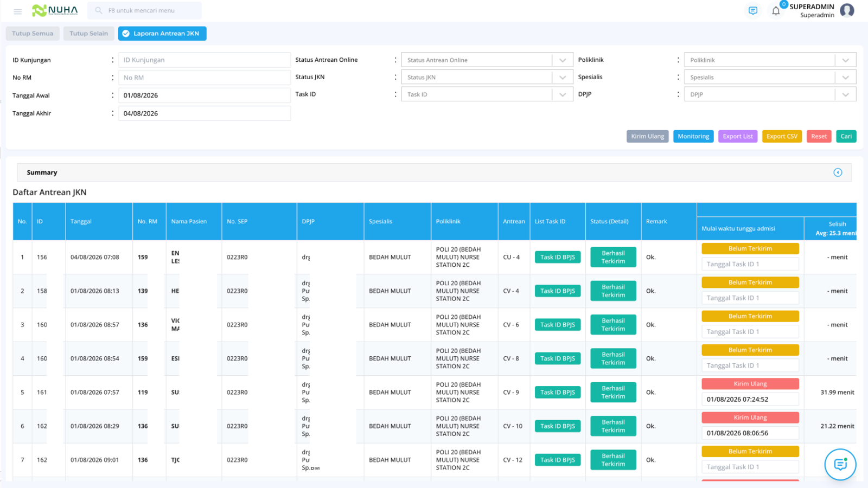Click Kirim Ulang button in row 5
Screen dimensions: 868x488
pos(750,384)
